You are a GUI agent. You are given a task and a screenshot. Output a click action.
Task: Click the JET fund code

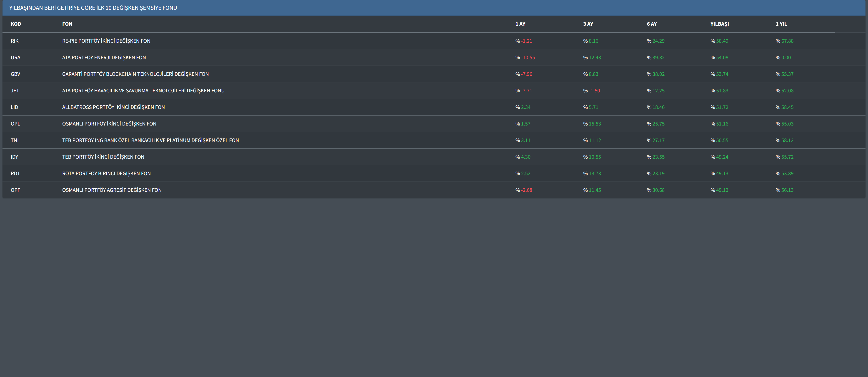click(x=15, y=91)
